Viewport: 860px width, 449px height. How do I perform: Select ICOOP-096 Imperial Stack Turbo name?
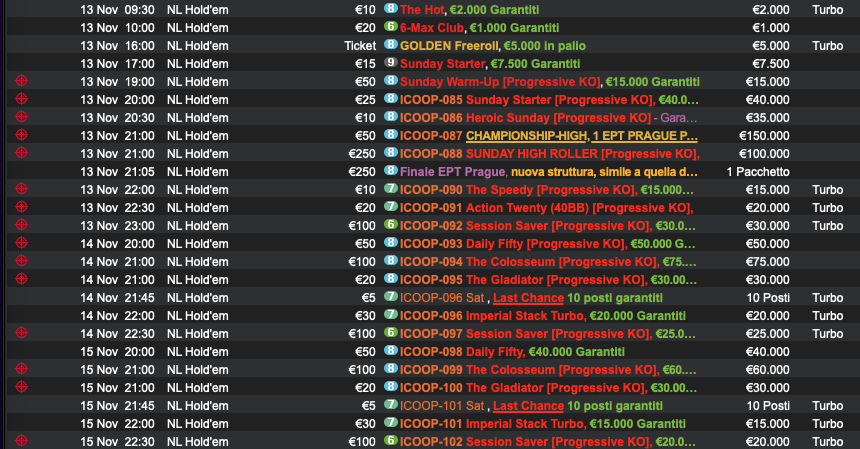pos(542,316)
